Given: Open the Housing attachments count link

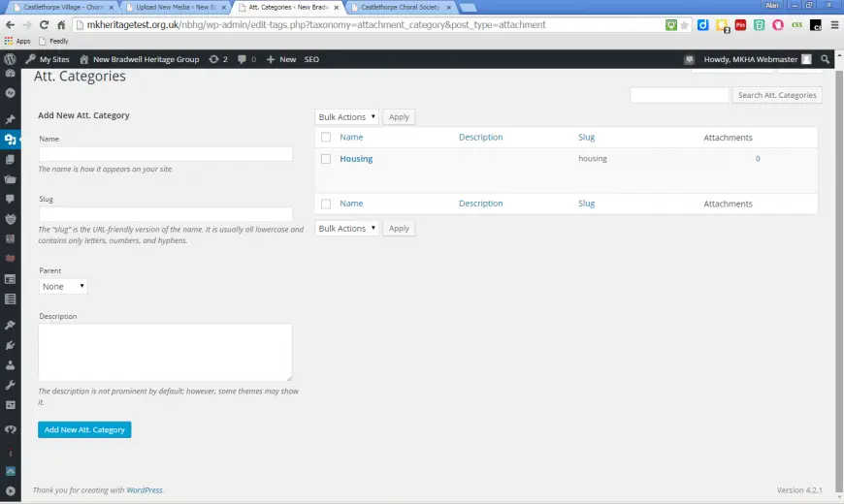Looking at the screenshot, I should pyautogui.click(x=758, y=159).
